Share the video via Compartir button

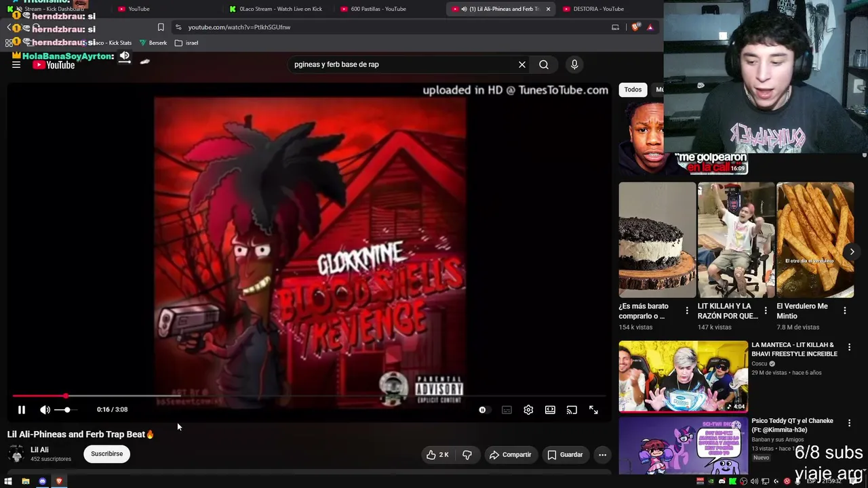pos(510,455)
